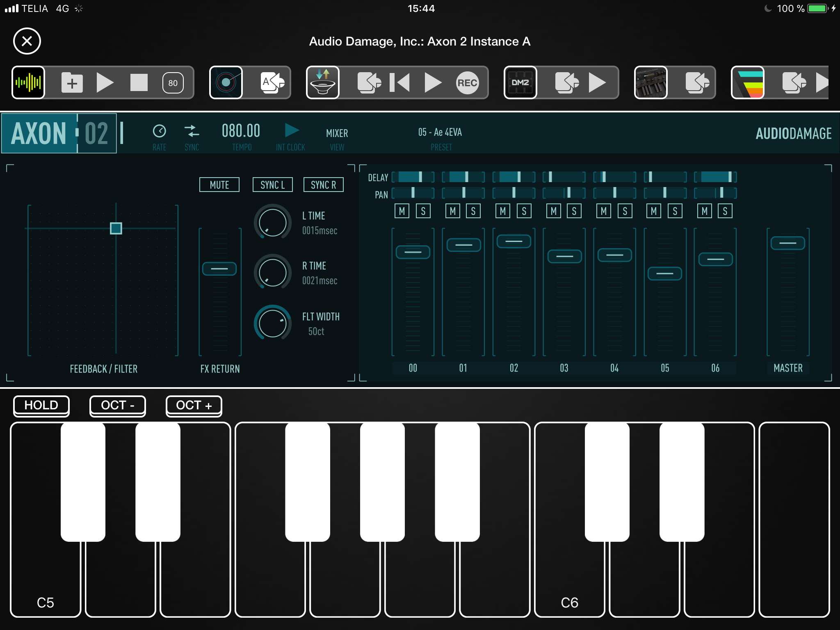The width and height of the screenshot is (840, 630).
Task: Open the colorful striped app icon
Action: (x=748, y=82)
